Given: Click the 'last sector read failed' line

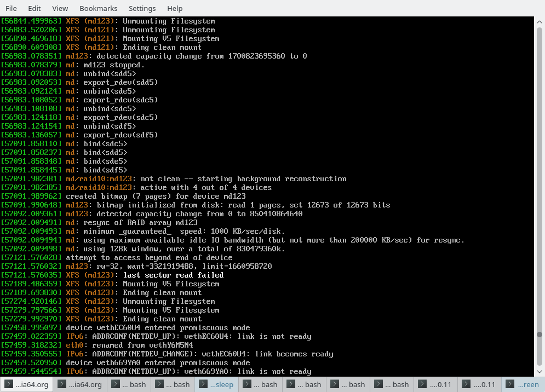Looking at the screenshot, I should pos(112,275).
